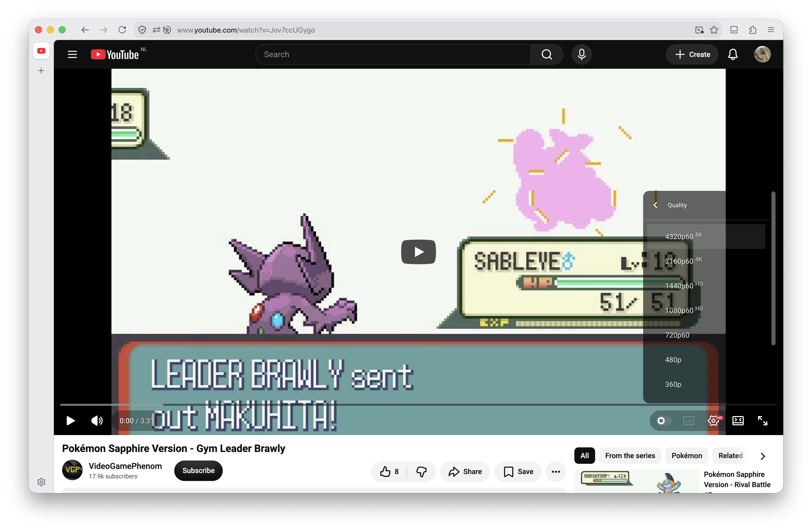
Task: Open the player settings gear
Action: (x=714, y=420)
